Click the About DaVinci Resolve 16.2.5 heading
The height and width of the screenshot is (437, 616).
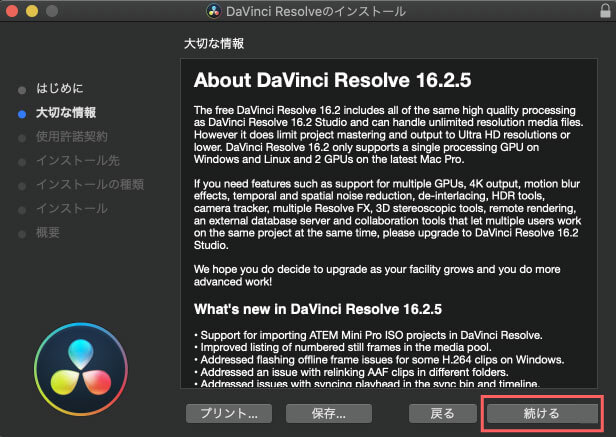pyautogui.click(x=332, y=80)
